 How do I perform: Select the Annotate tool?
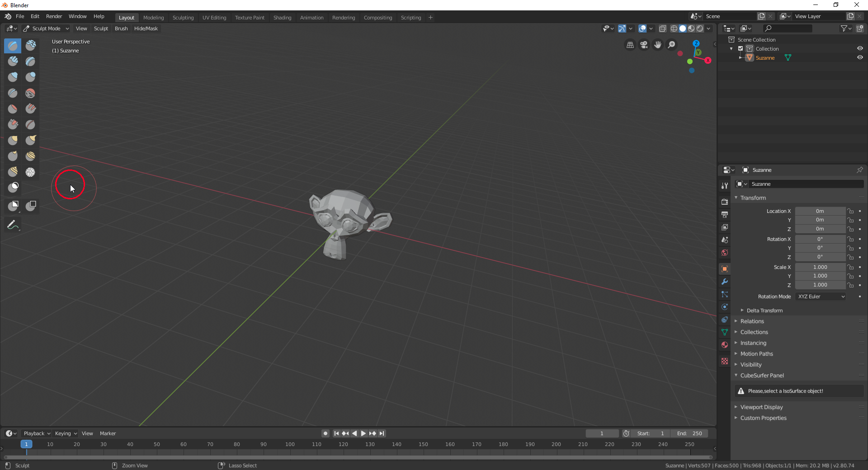point(13,225)
